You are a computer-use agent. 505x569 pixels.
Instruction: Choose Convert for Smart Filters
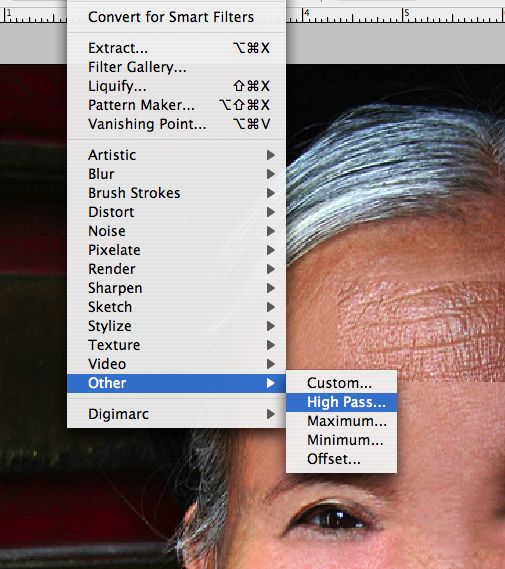point(176,17)
